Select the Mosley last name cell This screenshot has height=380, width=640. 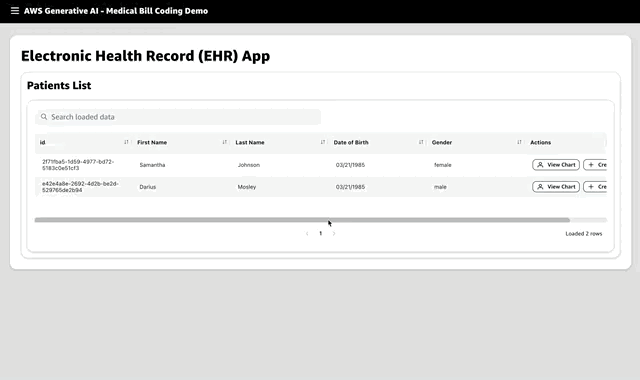point(247,187)
